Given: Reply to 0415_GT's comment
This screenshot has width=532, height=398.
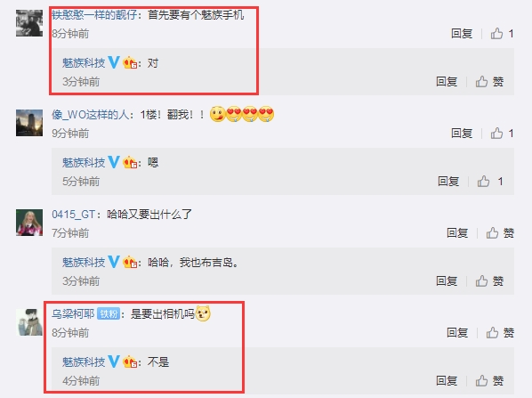Looking at the screenshot, I should click(457, 233).
